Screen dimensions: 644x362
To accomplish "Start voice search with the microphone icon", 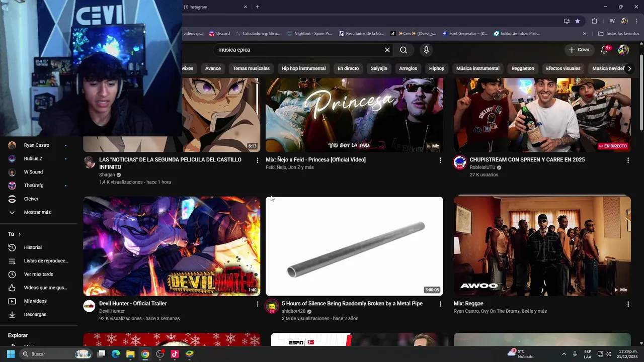I will click(426, 50).
